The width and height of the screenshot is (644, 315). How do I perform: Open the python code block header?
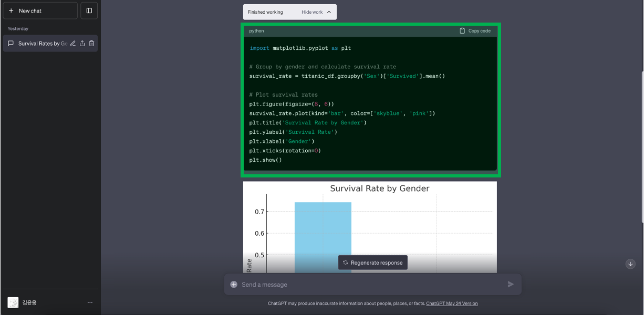coord(256,30)
